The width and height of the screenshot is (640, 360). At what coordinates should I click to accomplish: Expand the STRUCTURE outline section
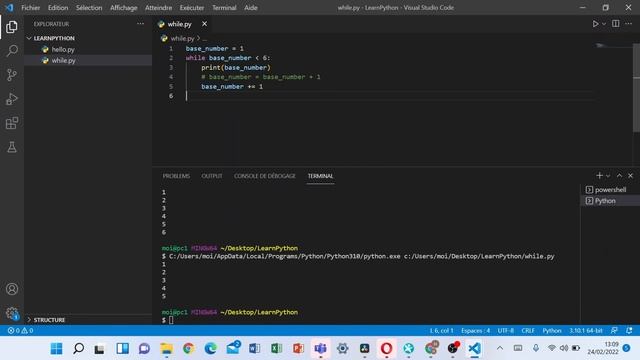tap(49, 320)
